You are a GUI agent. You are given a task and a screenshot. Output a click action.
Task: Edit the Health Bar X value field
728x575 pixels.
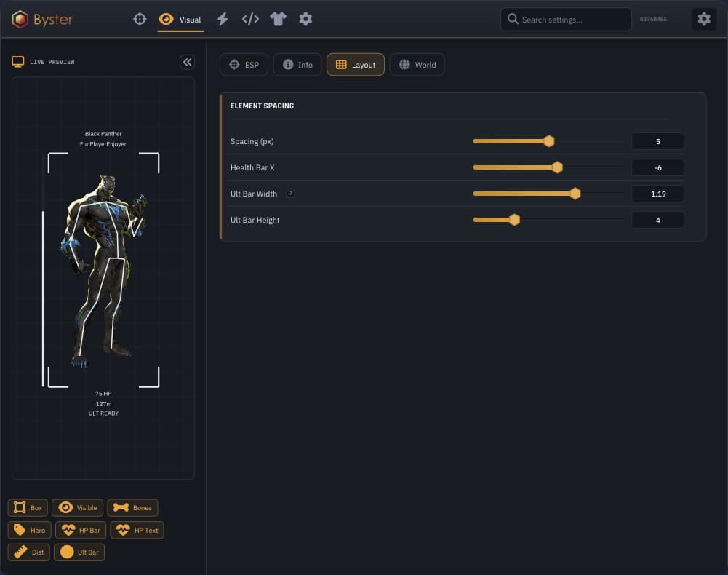point(657,168)
